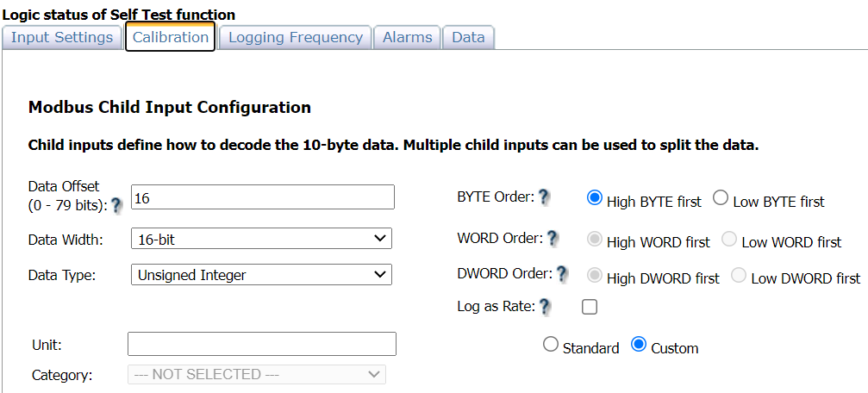Click the WORD Order question mark icon
868x393 pixels.
point(553,238)
